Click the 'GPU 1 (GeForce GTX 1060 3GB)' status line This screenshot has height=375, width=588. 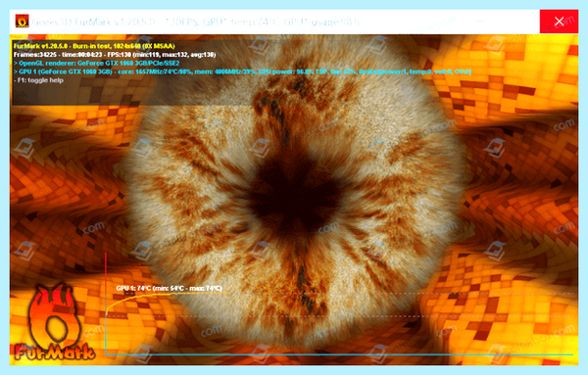(242, 71)
